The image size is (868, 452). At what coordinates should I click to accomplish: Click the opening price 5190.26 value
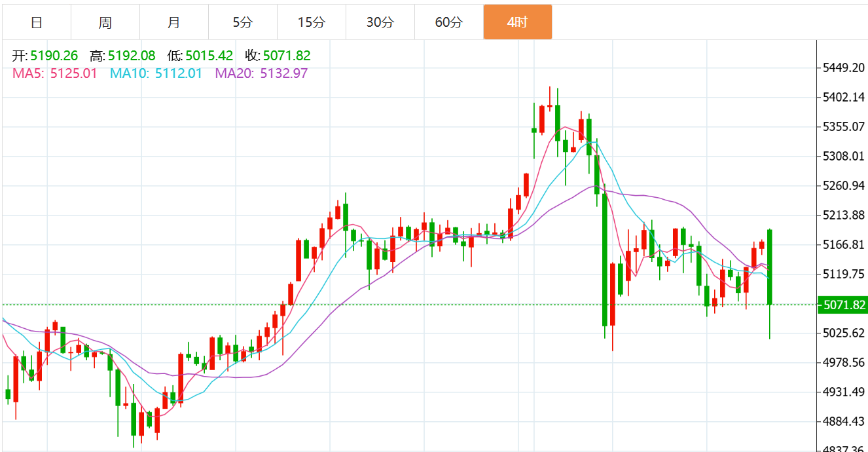click(54, 56)
